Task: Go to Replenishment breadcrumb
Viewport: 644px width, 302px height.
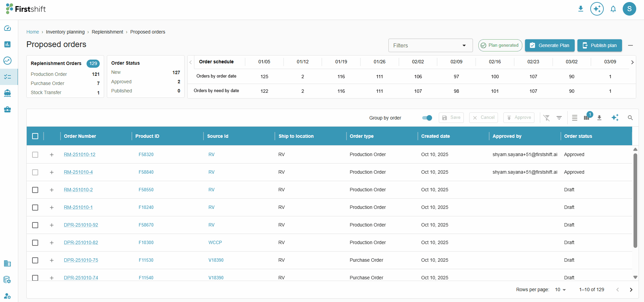Action: click(x=108, y=32)
